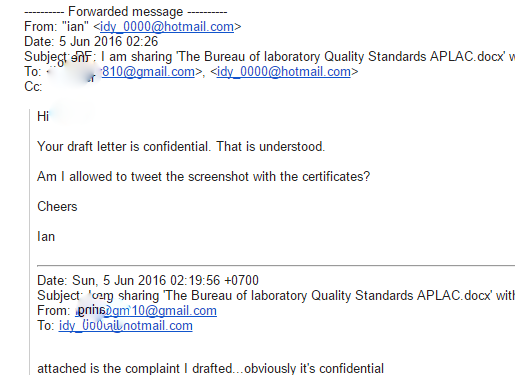Click the 'Date: Sun, 5 Jun 2016 02:19:56 +0700' line
This screenshot has width=515, height=375.
tap(148, 280)
